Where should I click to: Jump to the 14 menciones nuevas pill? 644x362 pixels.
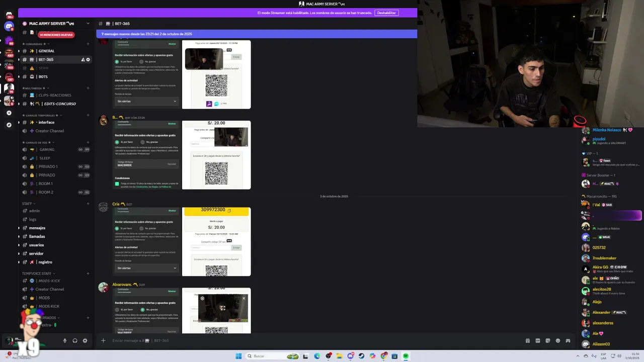pyautogui.click(x=56, y=35)
